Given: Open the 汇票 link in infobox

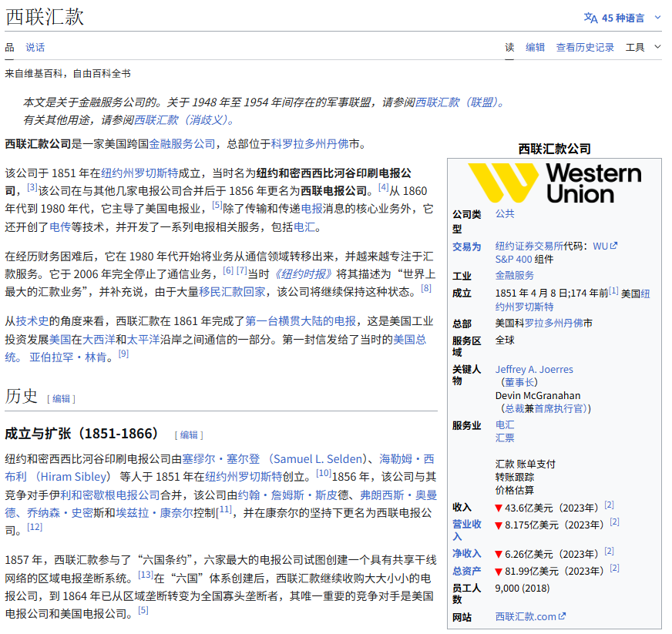Looking at the screenshot, I should coord(505,438).
